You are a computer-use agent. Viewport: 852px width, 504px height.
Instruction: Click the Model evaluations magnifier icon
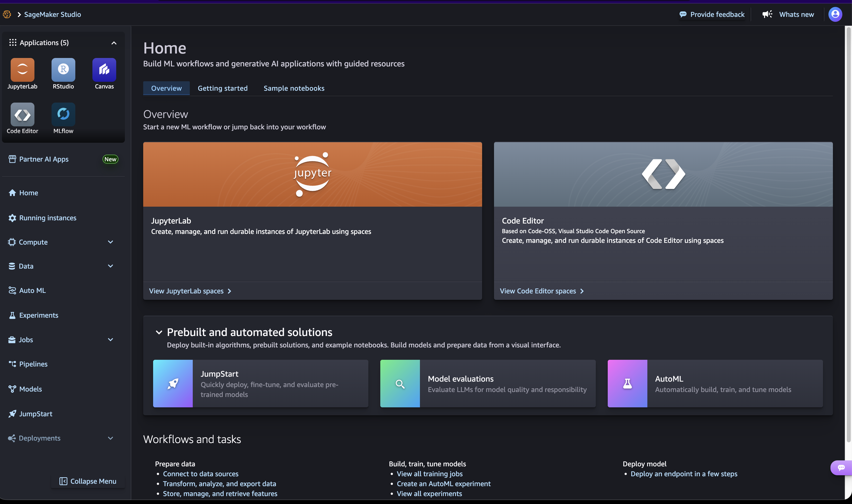pyautogui.click(x=400, y=383)
